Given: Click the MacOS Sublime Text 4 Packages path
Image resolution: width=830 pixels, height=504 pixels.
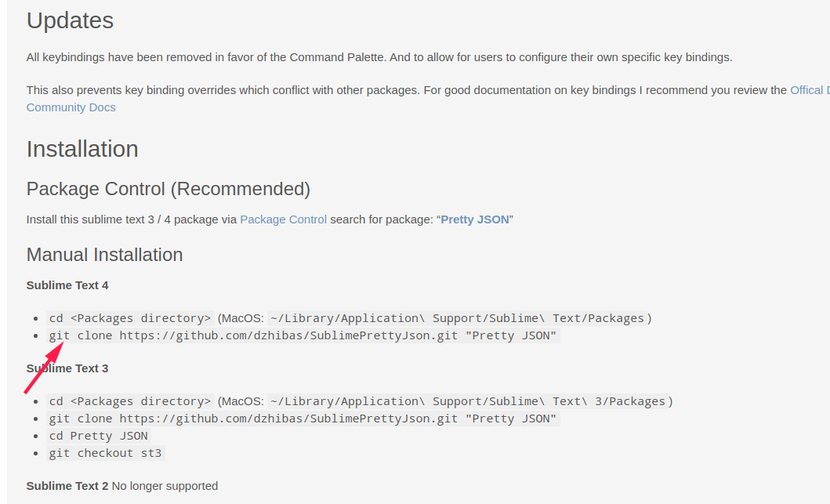Looking at the screenshot, I should 458,318.
